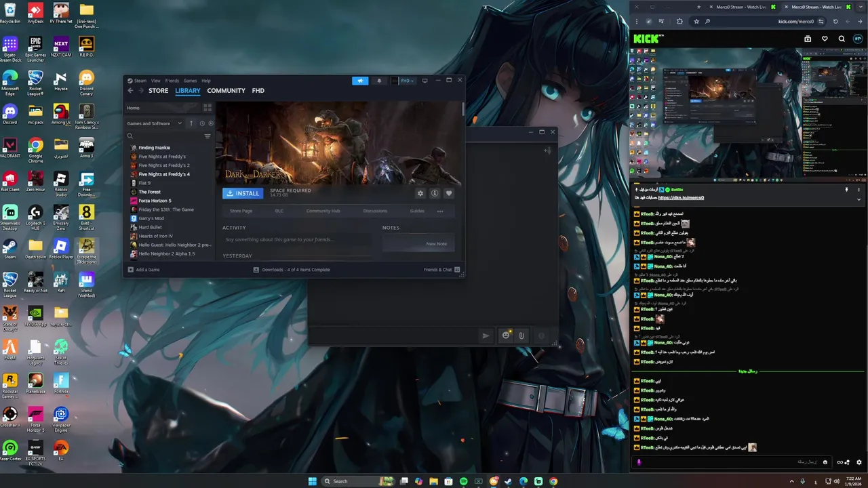Switch to the LIBRARY tab

(188, 91)
